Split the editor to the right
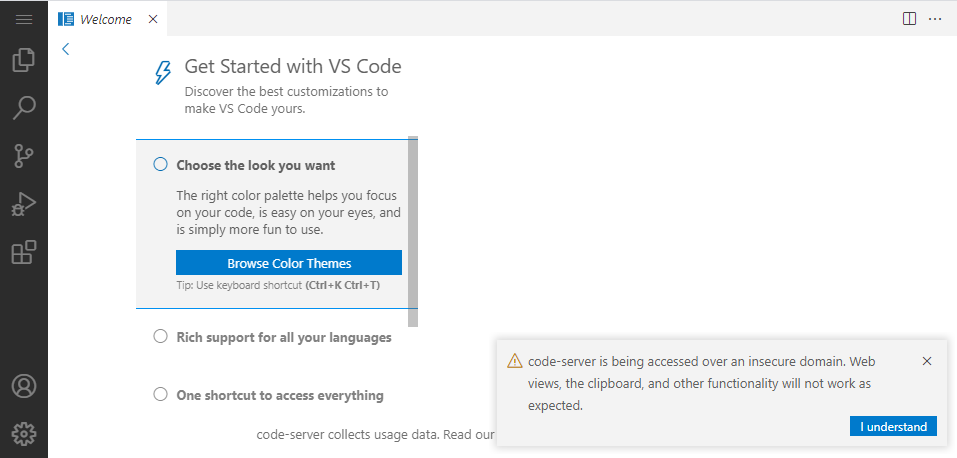 [x=909, y=19]
